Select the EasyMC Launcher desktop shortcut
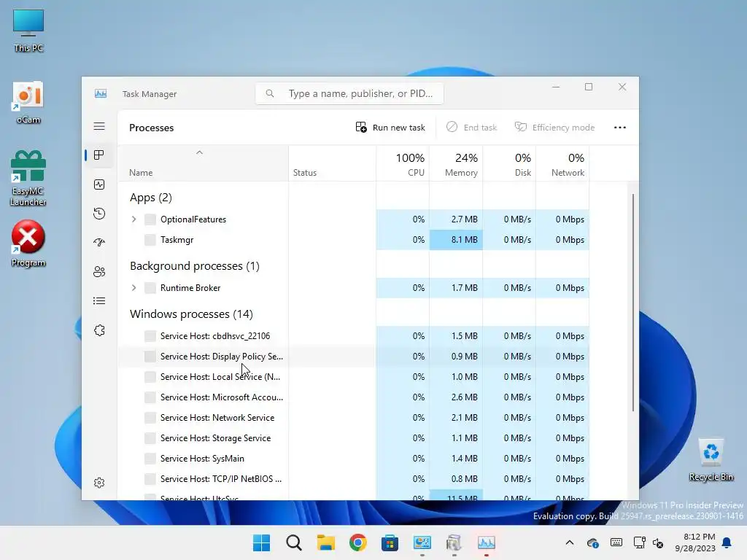 point(28,179)
